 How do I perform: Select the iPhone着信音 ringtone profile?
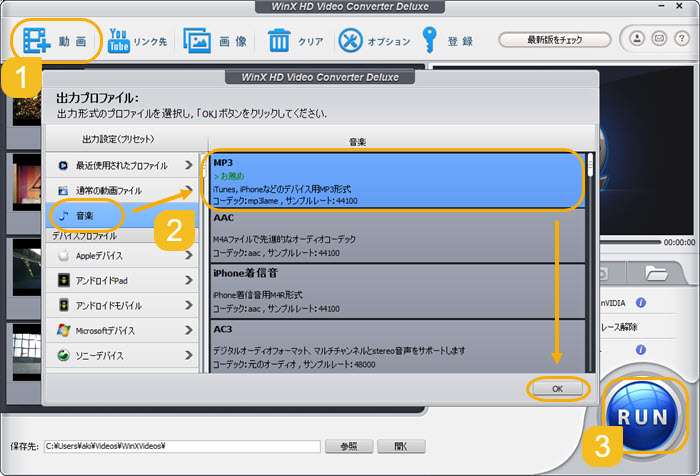[397, 291]
